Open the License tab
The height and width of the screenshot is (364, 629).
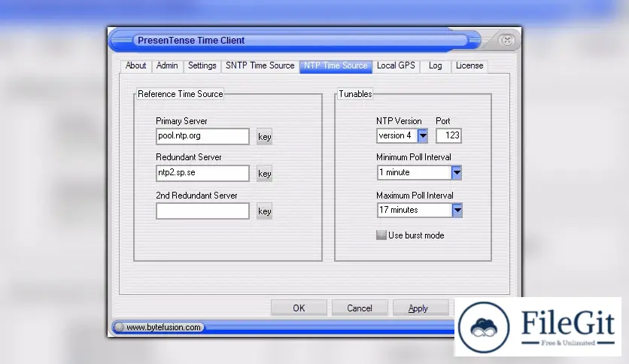[469, 65]
